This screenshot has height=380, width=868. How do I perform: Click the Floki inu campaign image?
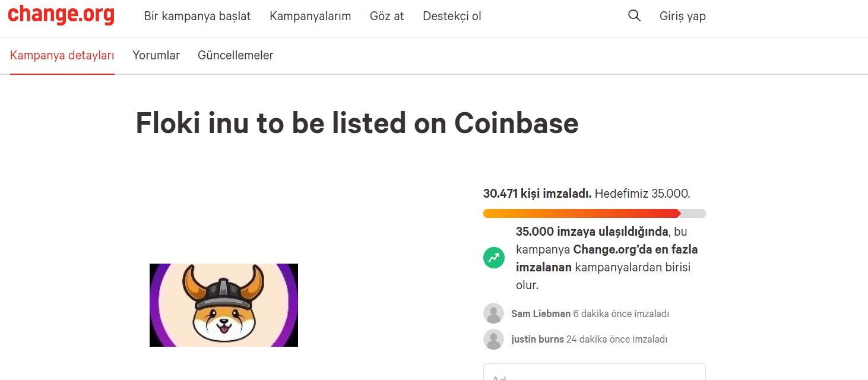223,305
